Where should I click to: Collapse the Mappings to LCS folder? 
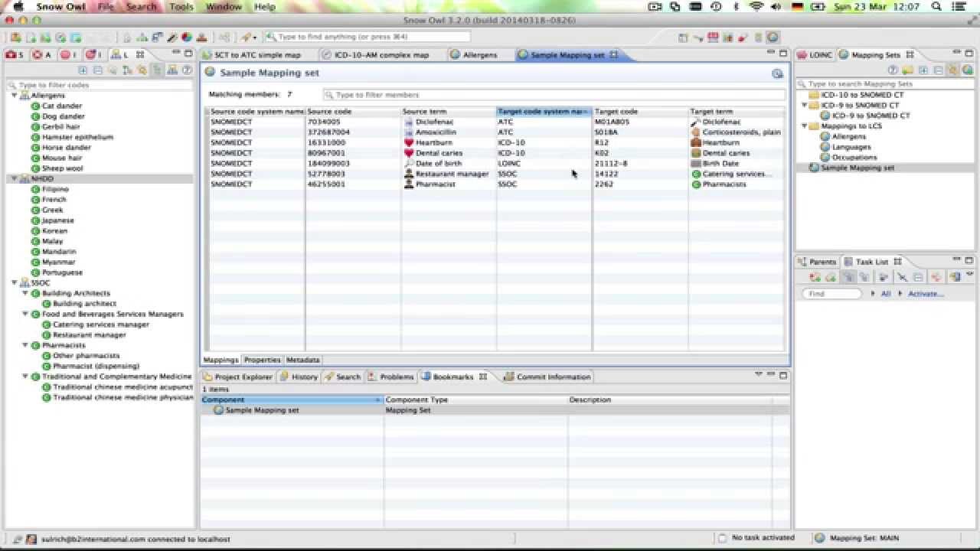(804, 126)
